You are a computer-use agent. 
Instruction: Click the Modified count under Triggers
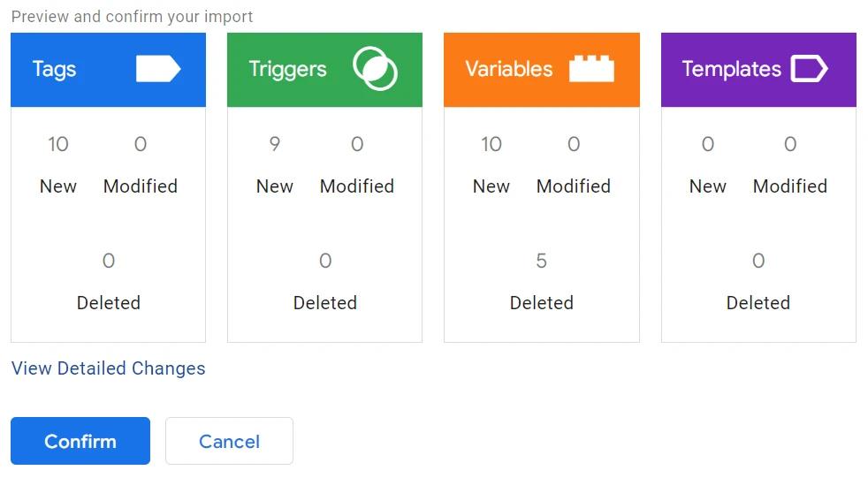tap(357, 144)
